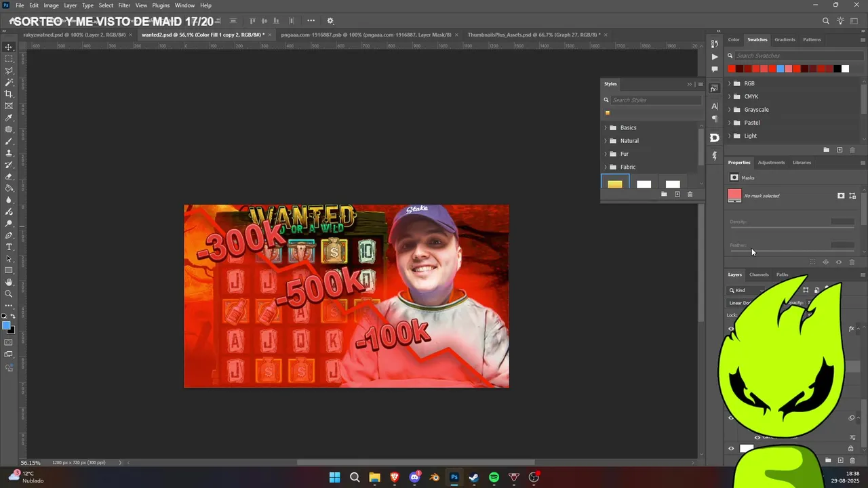
Task: Expand the Fabric styles folder
Action: click(x=606, y=167)
